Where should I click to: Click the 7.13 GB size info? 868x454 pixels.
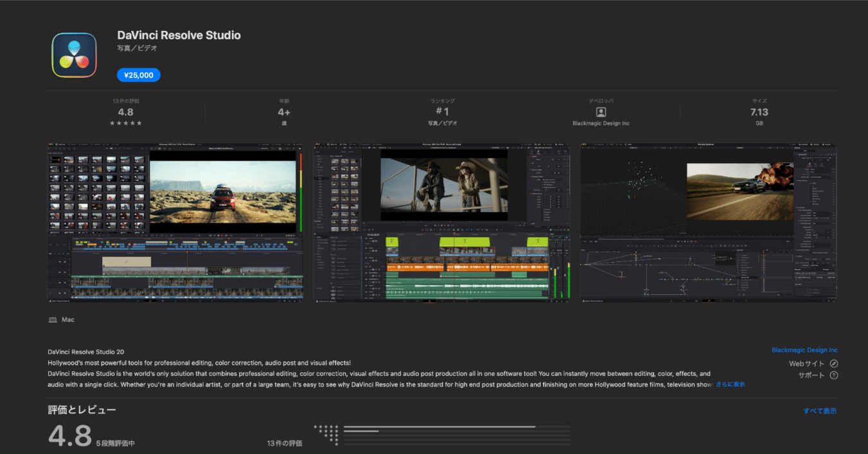[x=759, y=112]
